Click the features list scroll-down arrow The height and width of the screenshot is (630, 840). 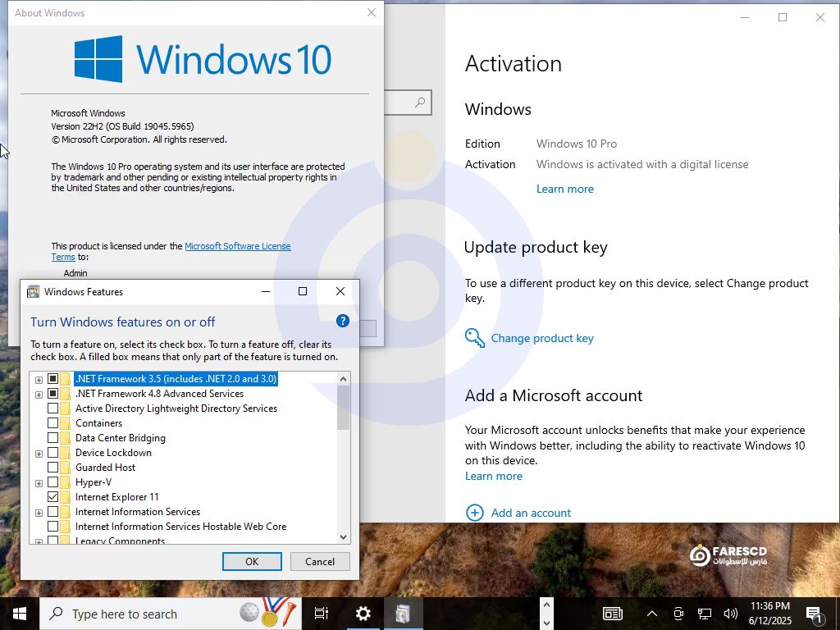pos(344,536)
